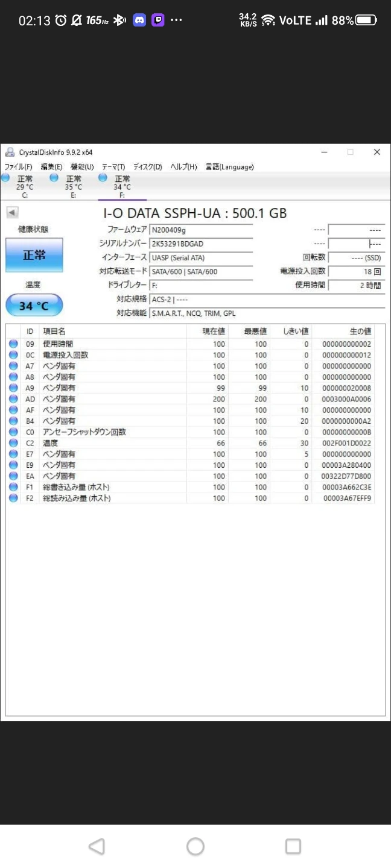The height and width of the screenshot is (868, 391).
Task: Close the CrystalDiskInfo window
Action: (x=377, y=152)
